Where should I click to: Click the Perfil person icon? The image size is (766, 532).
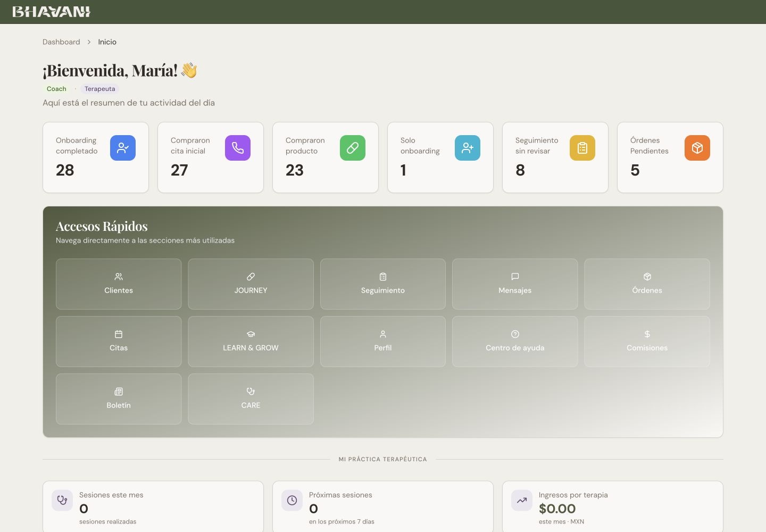[383, 334]
